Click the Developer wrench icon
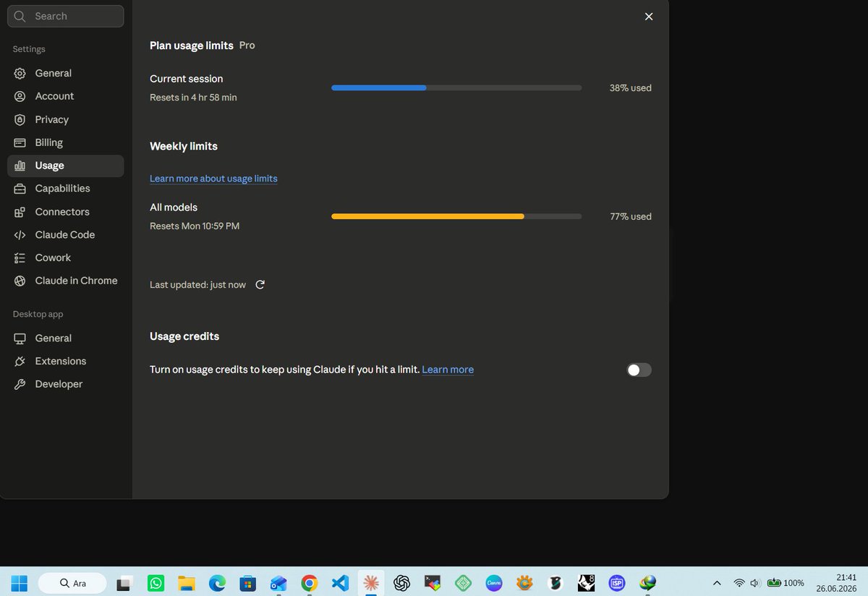This screenshot has height=596, width=868. (20, 385)
